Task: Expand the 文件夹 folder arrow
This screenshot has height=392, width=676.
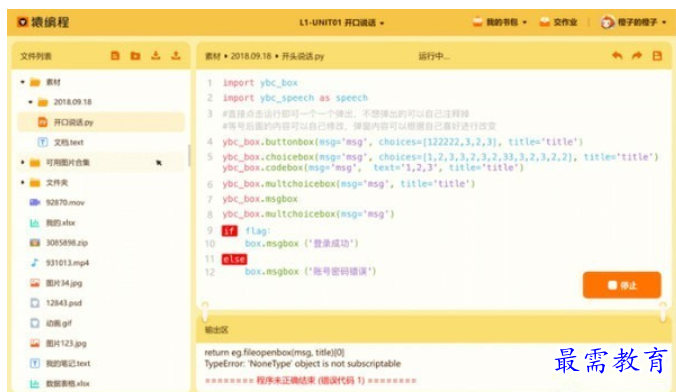Action: click(x=22, y=183)
